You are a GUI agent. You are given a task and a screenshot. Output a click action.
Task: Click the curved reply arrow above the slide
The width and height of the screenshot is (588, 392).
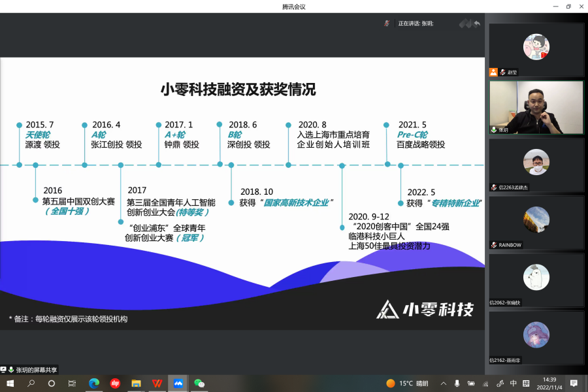coord(477,24)
